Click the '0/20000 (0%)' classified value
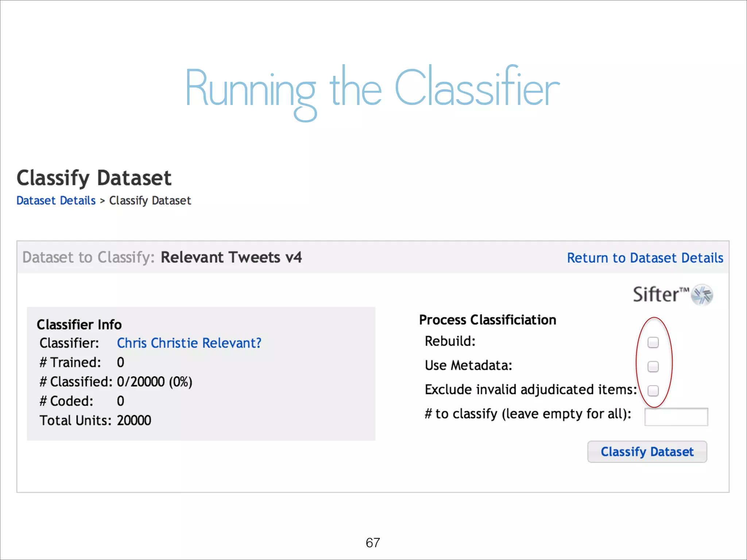 [x=154, y=382]
